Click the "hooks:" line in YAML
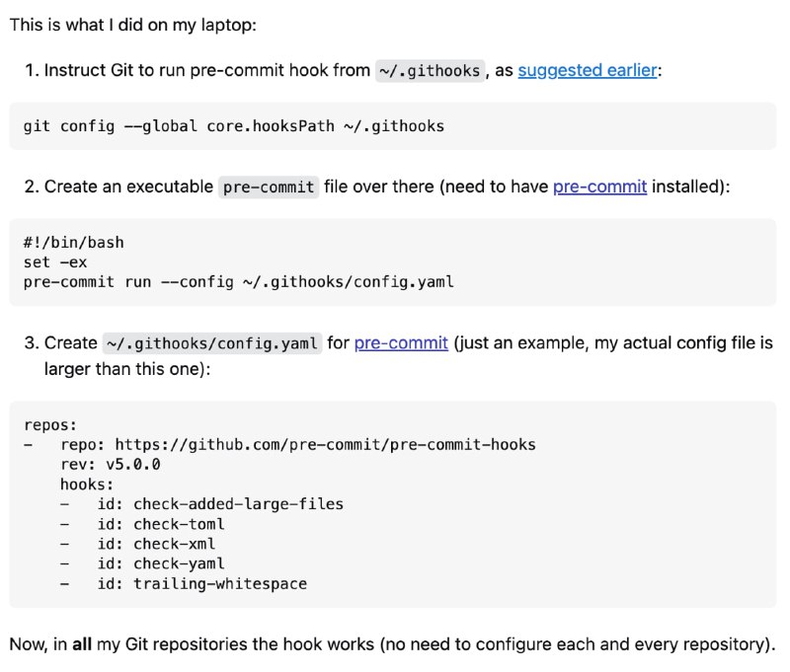Image resolution: width=790 pixels, height=672 pixels. (x=87, y=485)
